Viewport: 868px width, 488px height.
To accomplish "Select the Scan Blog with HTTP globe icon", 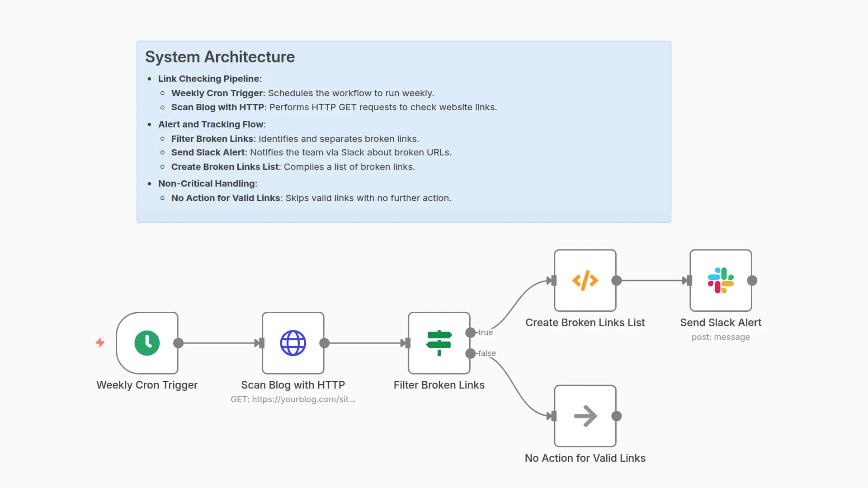I will 293,343.
